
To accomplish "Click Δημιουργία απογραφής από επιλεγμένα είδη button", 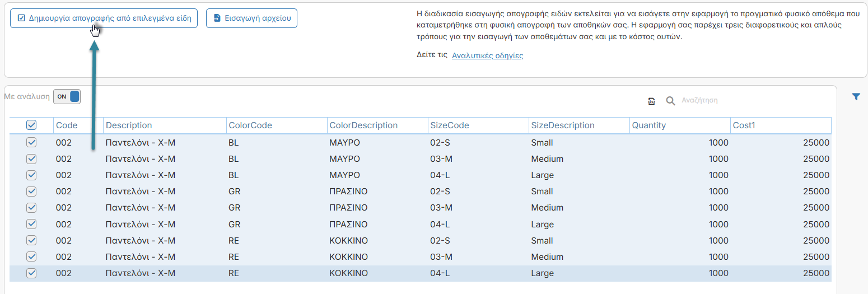I will 104,18.
